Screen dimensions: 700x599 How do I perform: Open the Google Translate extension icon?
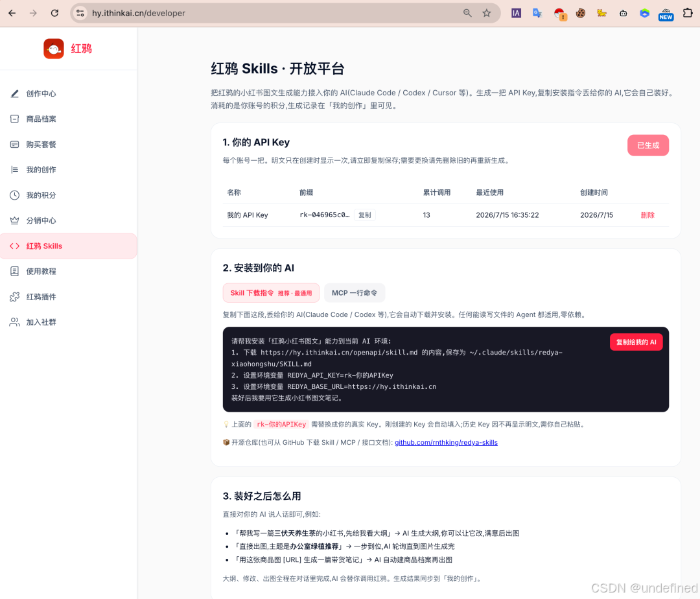click(x=537, y=13)
